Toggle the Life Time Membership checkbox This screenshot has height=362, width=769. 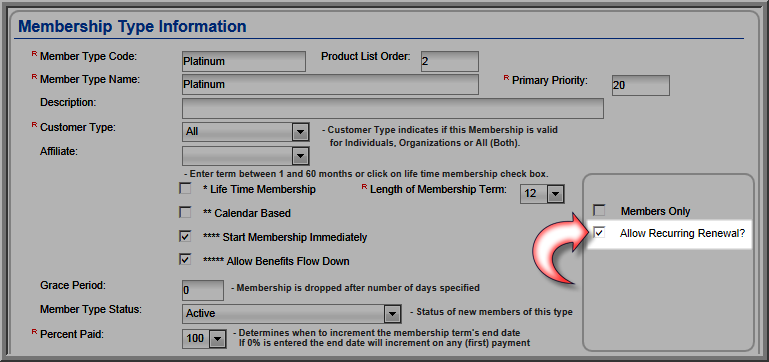[185, 188]
